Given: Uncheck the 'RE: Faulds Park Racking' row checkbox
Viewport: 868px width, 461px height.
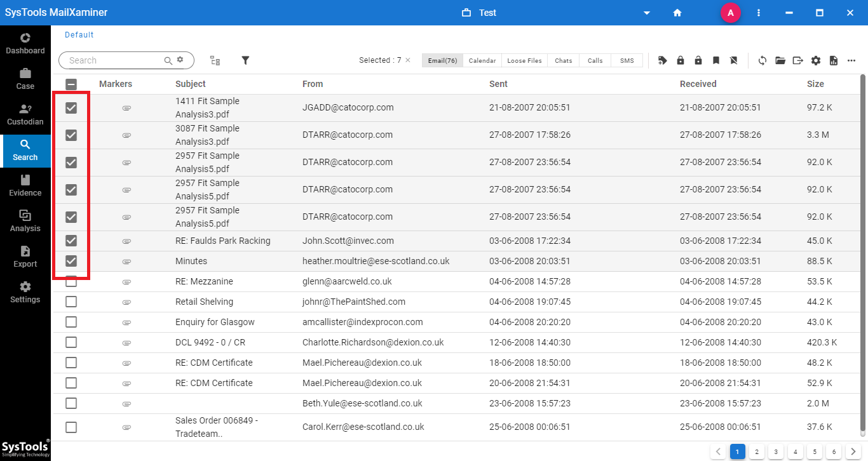Looking at the screenshot, I should (x=71, y=241).
